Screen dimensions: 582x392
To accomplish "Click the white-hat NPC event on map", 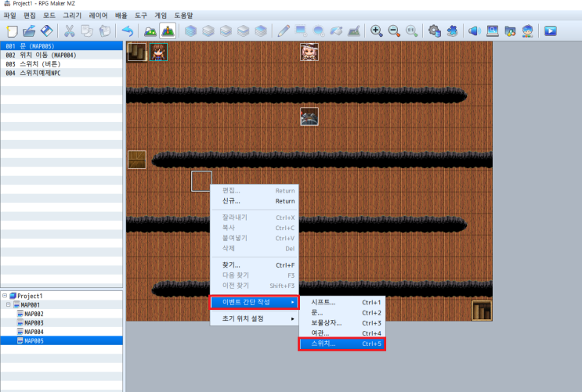I will pyautogui.click(x=309, y=52).
